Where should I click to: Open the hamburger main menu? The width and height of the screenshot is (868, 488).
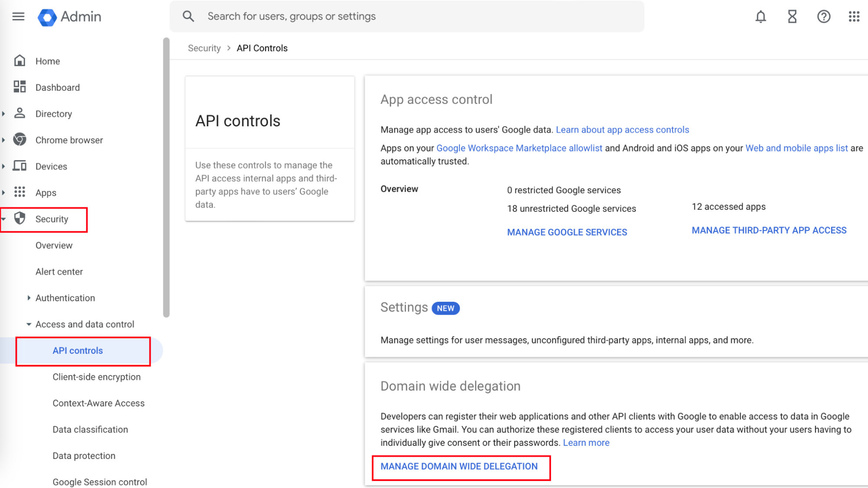pyautogui.click(x=18, y=16)
